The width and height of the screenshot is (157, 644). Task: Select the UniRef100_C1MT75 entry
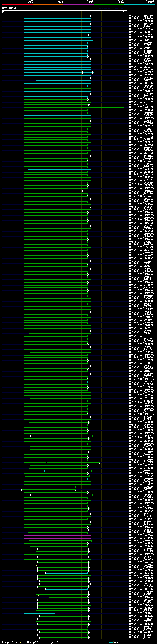(x=141, y=463)
